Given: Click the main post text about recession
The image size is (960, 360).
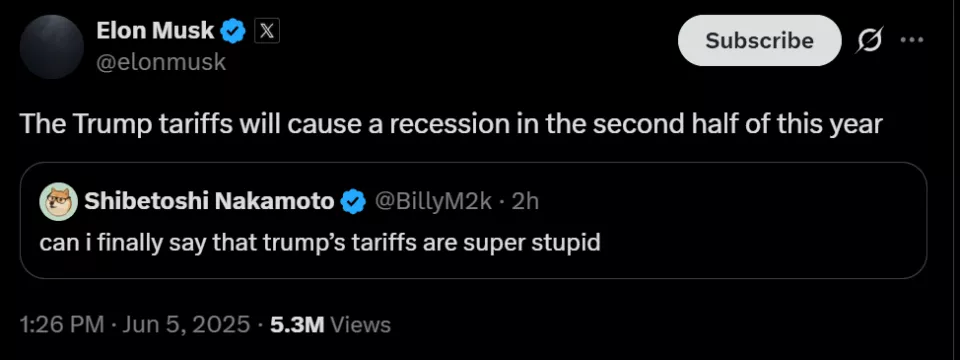Looking at the screenshot, I should click(451, 124).
